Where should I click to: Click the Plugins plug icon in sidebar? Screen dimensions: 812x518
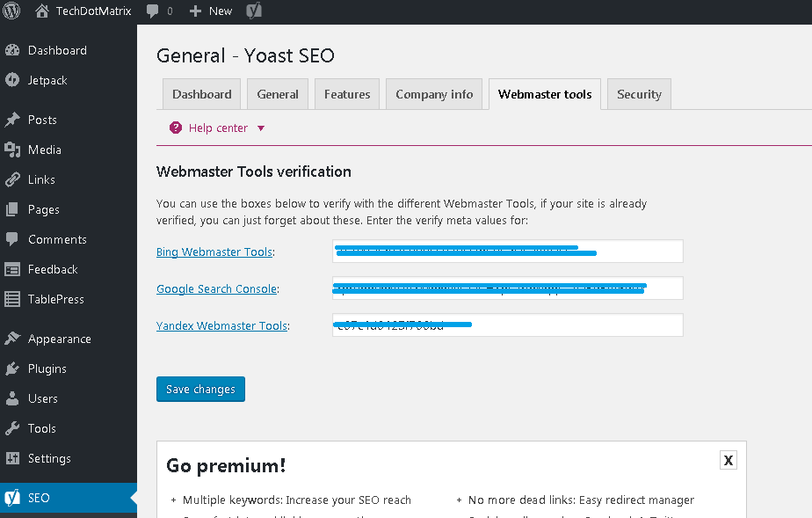pos(12,368)
